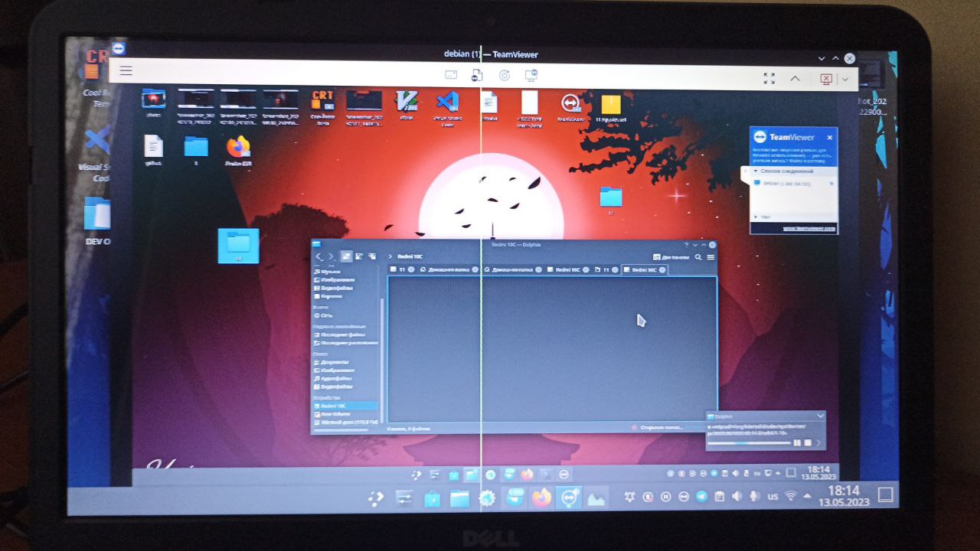Open Telegram from the local system tray
This screenshot has height=551, width=980.
701,497
